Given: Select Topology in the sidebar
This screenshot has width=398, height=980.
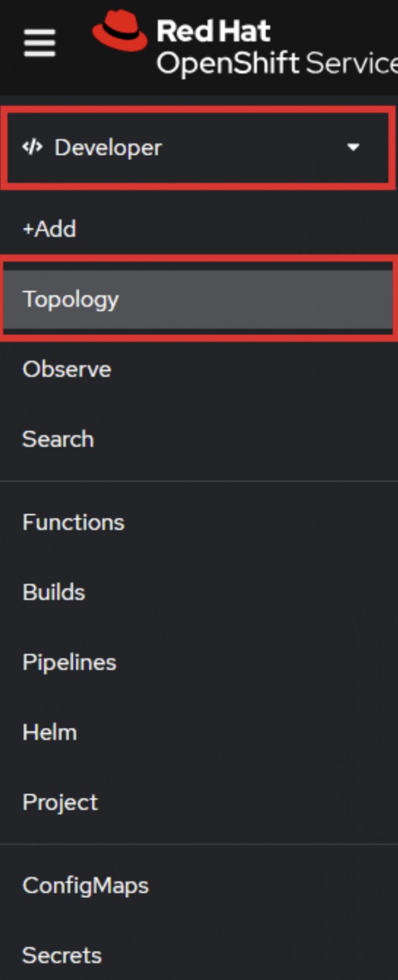Looking at the screenshot, I should click(x=70, y=299).
